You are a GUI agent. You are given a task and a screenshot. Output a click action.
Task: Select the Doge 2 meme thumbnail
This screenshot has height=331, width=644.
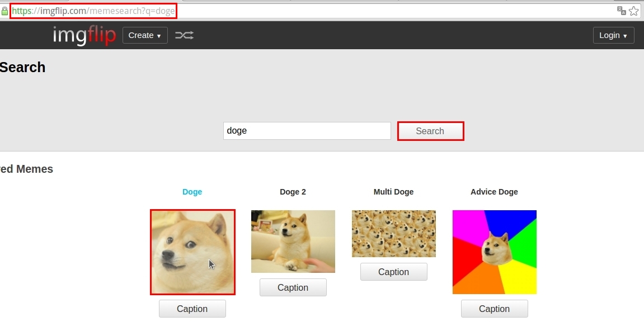point(293,242)
